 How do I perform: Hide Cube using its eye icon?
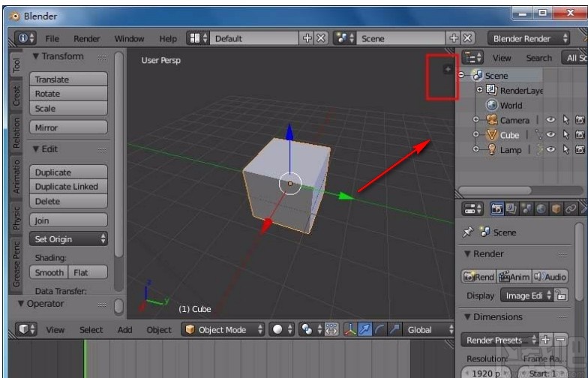tap(550, 135)
